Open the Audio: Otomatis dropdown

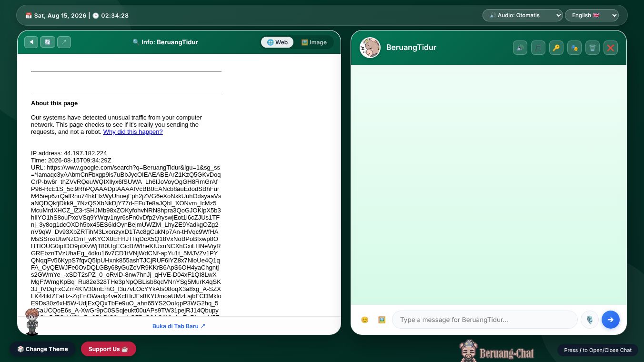[x=523, y=15]
